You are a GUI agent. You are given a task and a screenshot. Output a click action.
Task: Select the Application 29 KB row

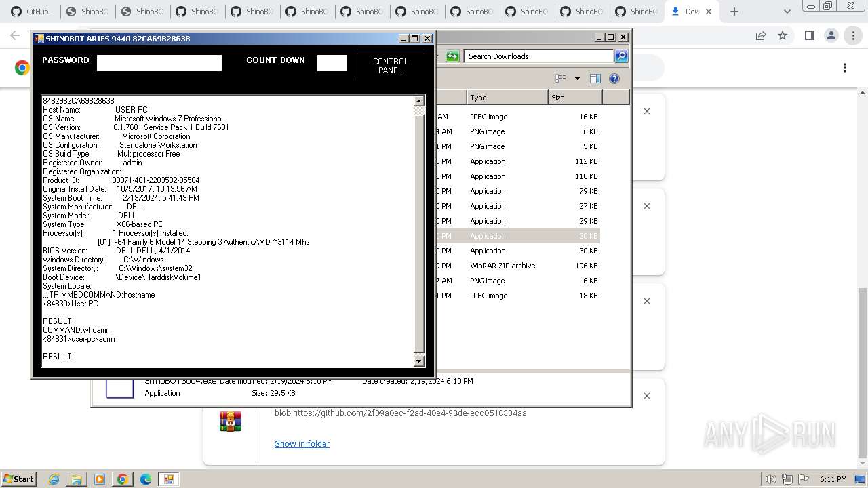click(x=517, y=221)
